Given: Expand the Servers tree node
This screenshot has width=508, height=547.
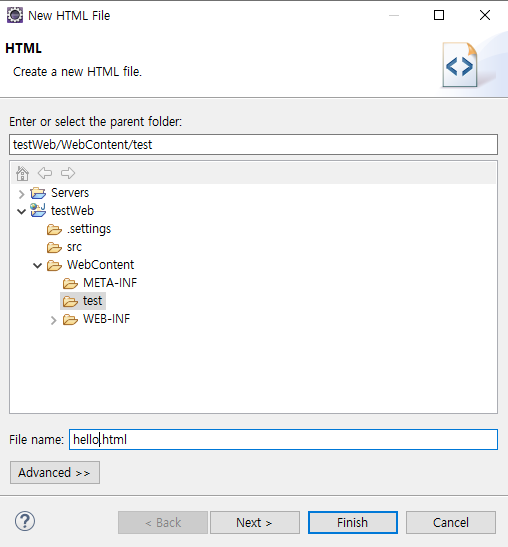Looking at the screenshot, I should click(x=22, y=194).
